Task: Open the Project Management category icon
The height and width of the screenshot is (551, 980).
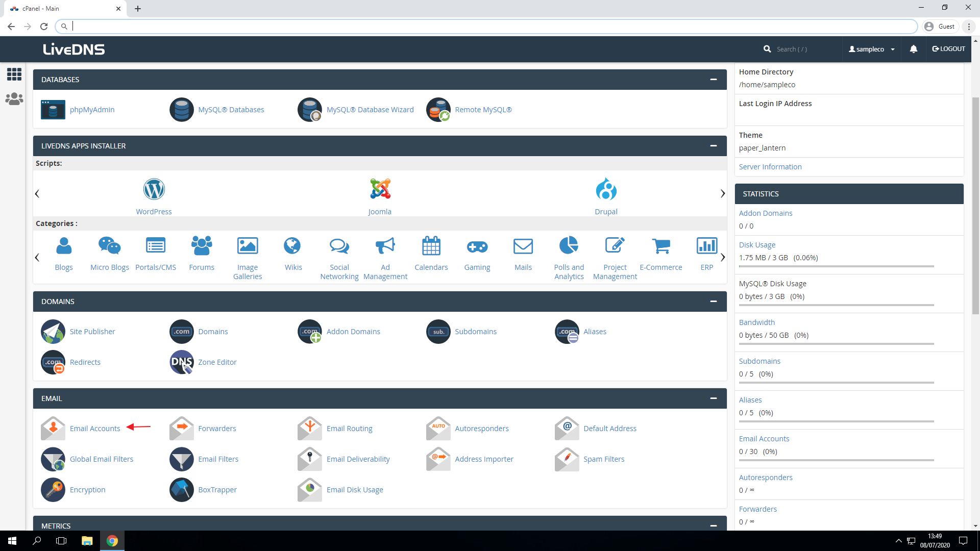Action: [615, 245]
